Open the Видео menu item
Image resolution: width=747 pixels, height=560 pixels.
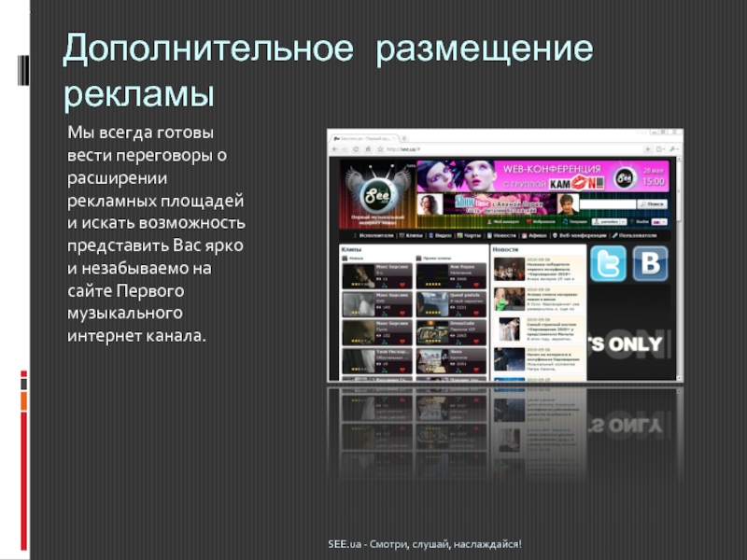[x=440, y=235]
